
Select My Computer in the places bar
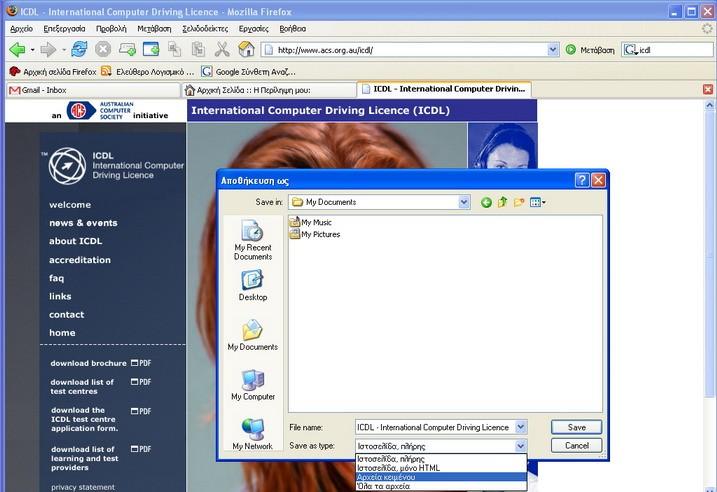pyautogui.click(x=253, y=385)
